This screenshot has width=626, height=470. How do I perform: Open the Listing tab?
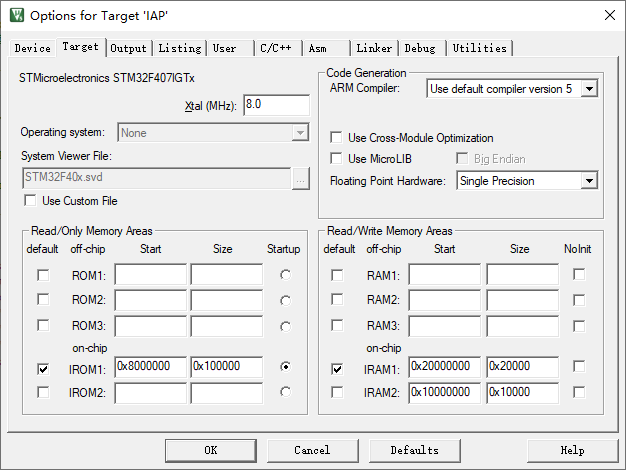(x=180, y=48)
